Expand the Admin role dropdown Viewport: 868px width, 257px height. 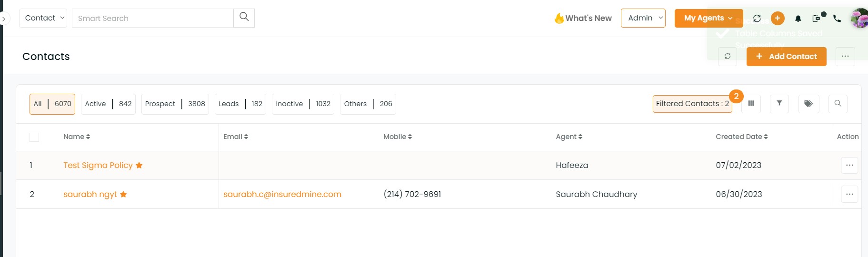pyautogui.click(x=643, y=18)
